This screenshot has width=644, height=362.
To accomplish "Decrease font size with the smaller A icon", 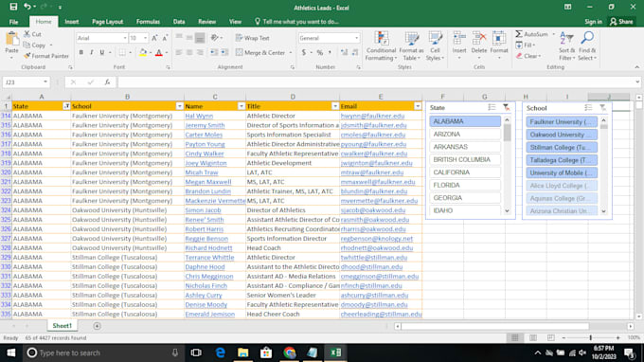I will coord(165,38).
